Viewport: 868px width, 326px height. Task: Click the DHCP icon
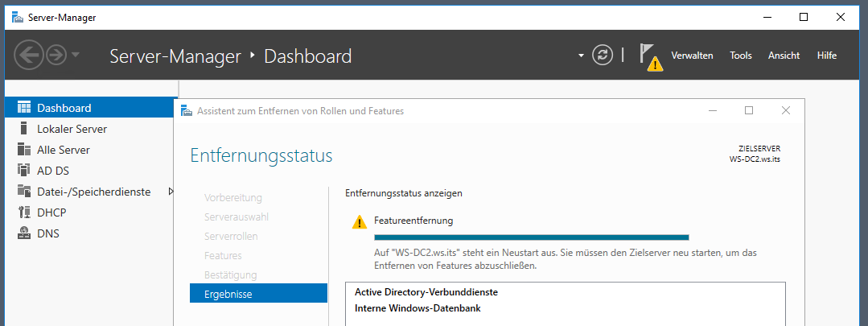click(24, 212)
